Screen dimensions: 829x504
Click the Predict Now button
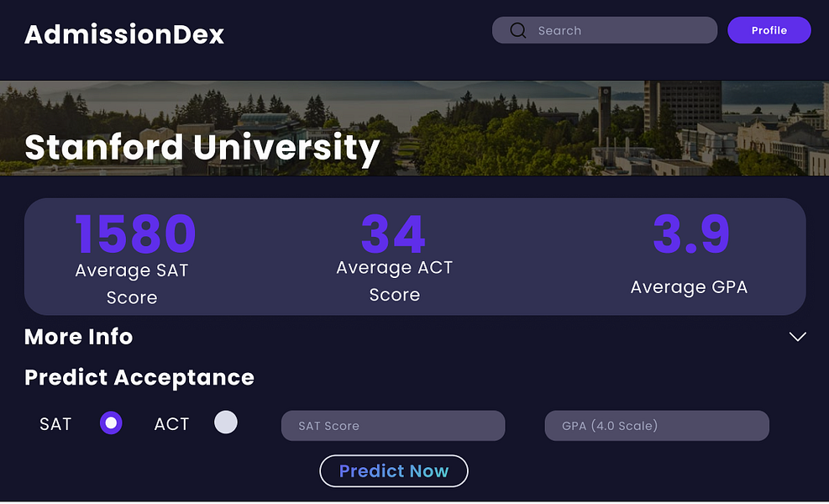tap(394, 470)
